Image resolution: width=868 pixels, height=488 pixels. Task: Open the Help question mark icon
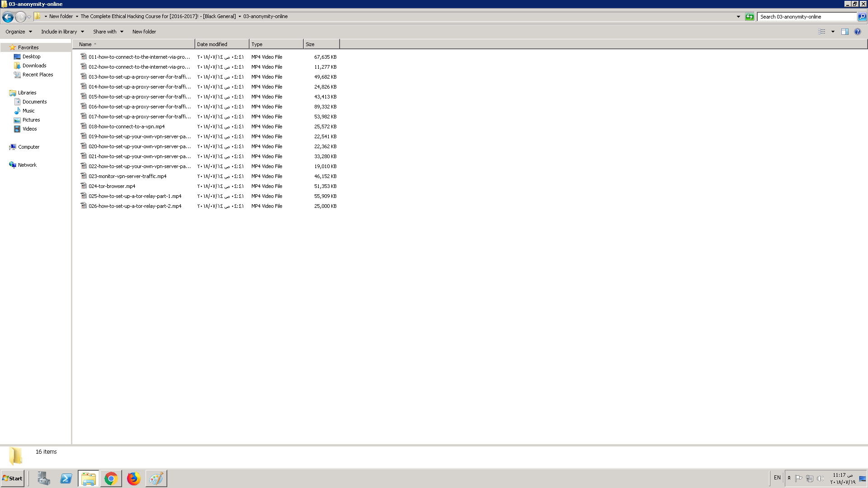coord(858,32)
